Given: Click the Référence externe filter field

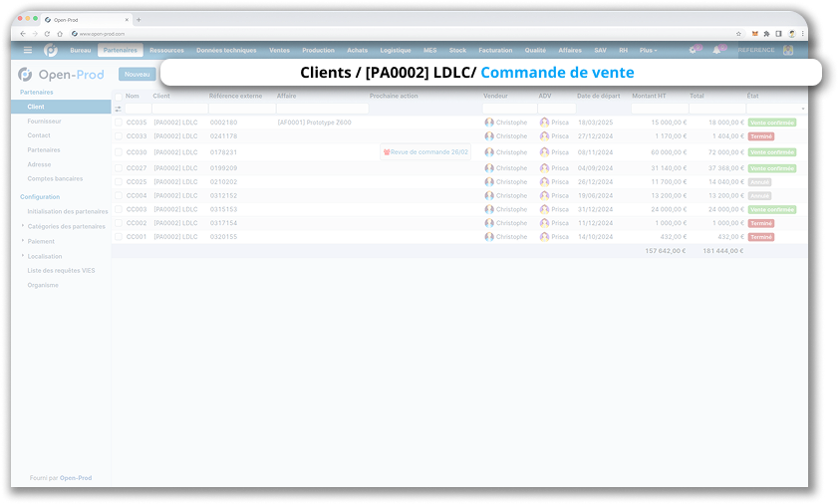Looking at the screenshot, I should tap(242, 109).
